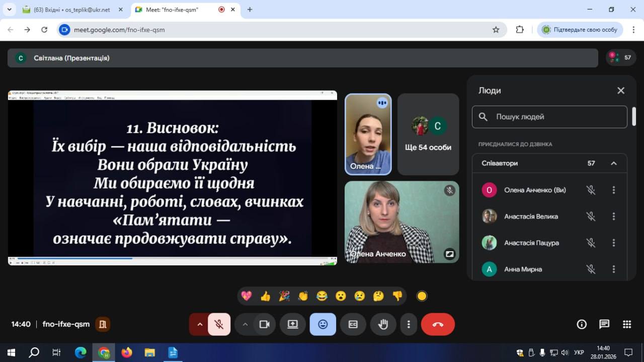Toggle the camera on or off
This screenshot has height=362, width=644.
click(264, 324)
